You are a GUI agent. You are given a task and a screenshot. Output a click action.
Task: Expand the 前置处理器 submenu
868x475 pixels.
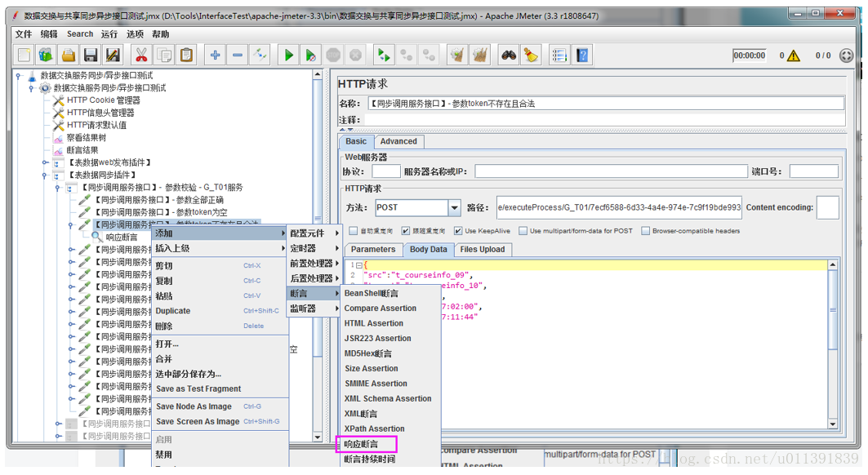[314, 264]
